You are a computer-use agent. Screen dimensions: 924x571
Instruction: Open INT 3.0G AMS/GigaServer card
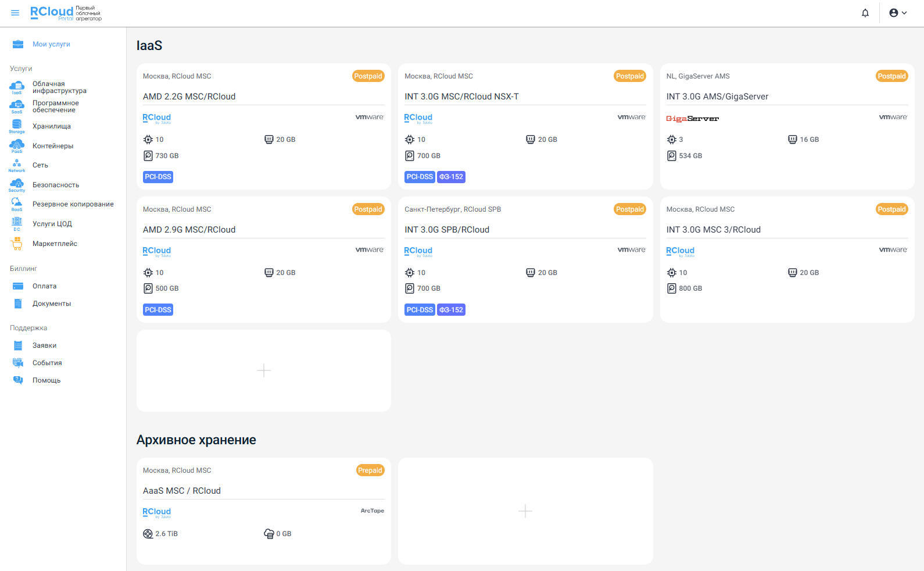click(x=717, y=97)
